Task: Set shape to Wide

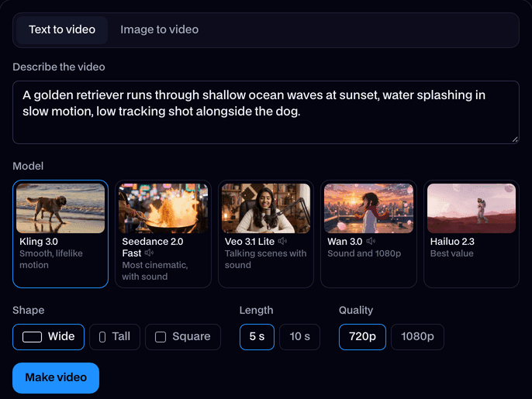Action: tap(49, 336)
